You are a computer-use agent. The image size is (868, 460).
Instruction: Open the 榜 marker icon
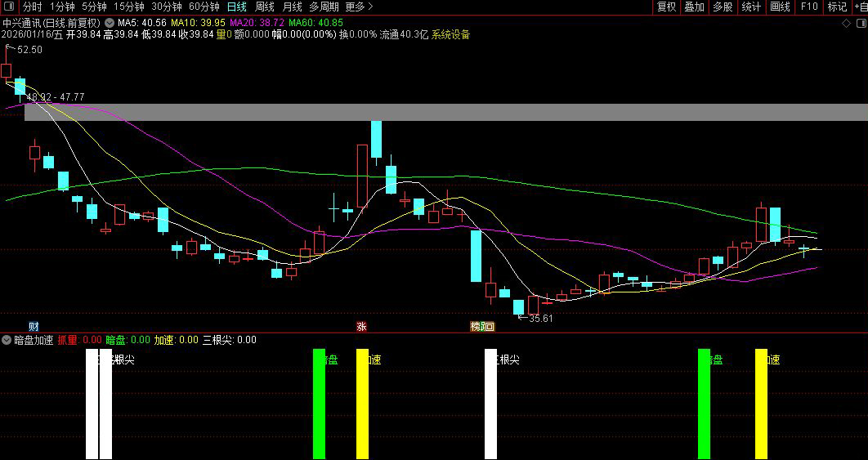point(475,327)
